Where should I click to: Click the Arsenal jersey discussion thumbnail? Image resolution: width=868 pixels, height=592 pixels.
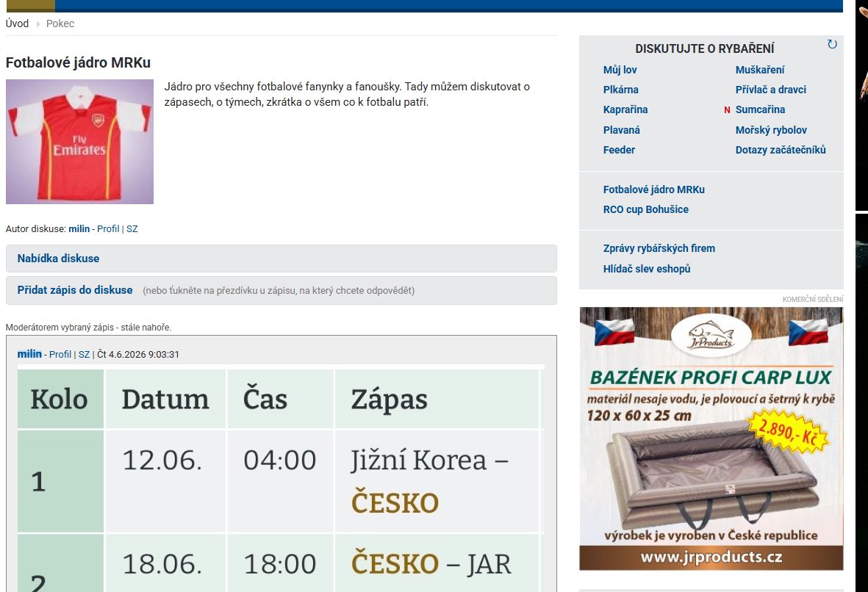(79, 142)
